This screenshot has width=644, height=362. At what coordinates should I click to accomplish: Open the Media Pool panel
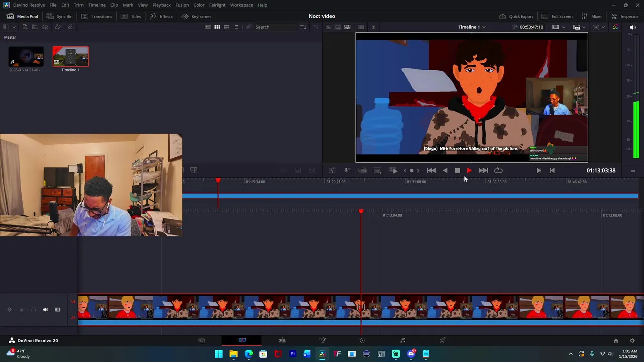[x=22, y=16]
